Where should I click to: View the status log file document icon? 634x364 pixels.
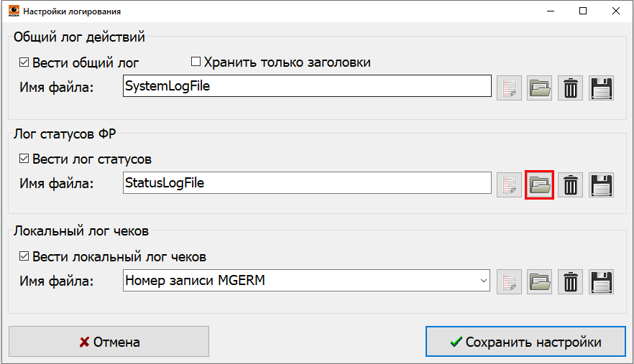pos(510,185)
